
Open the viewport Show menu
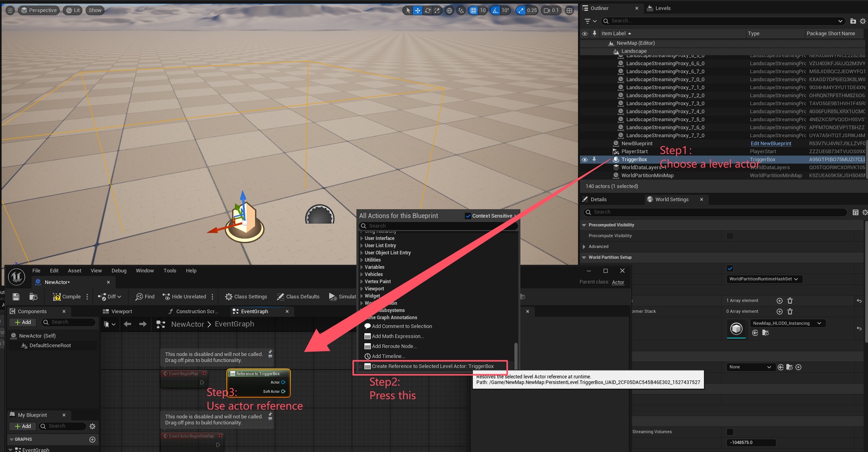click(x=95, y=10)
